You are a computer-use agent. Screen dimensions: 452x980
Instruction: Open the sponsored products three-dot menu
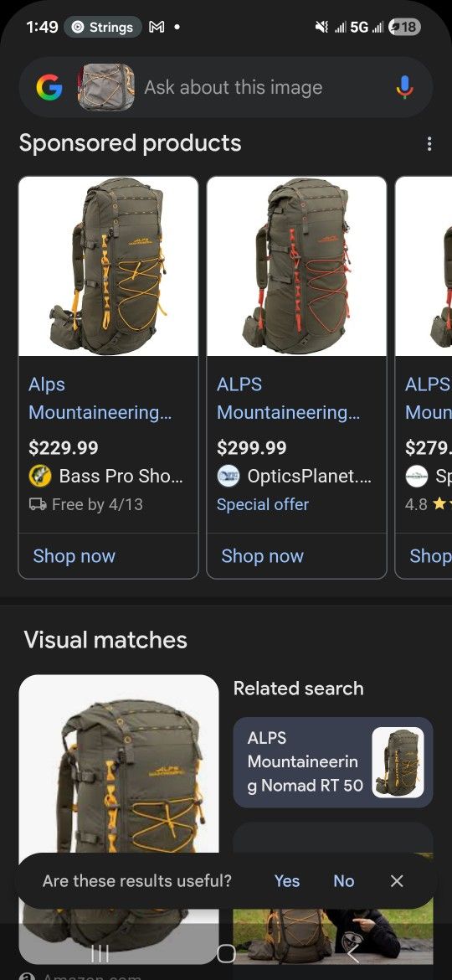pos(429,144)
